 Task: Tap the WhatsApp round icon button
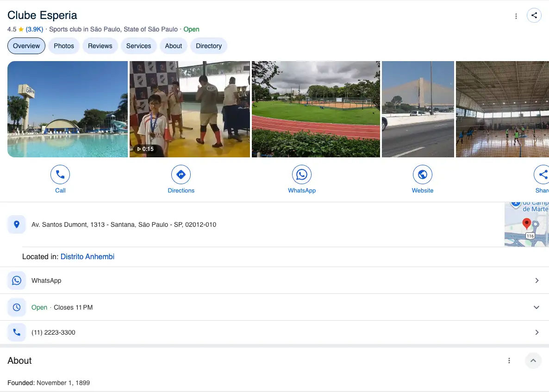pyautogui.click(x=302, y=174)
